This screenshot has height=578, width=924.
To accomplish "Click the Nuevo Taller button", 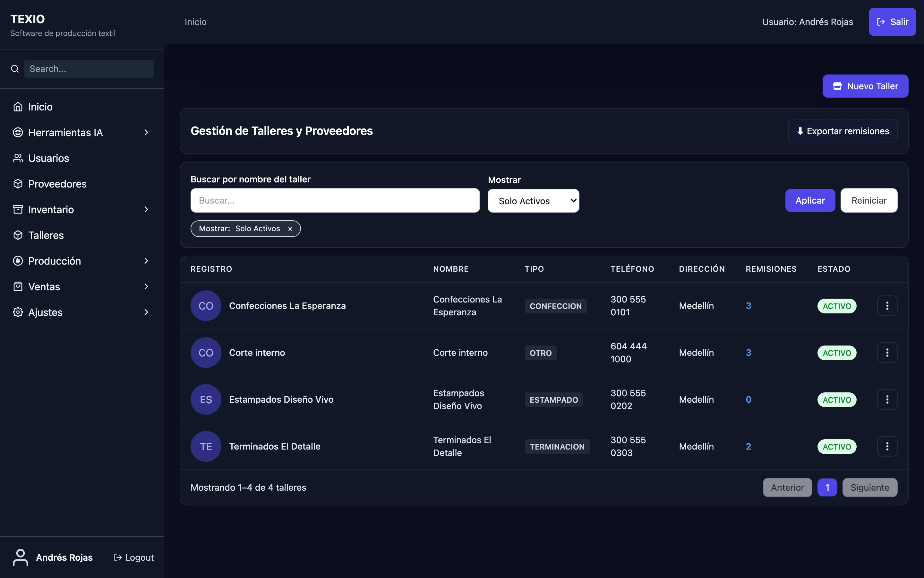I will pos(865,86).
